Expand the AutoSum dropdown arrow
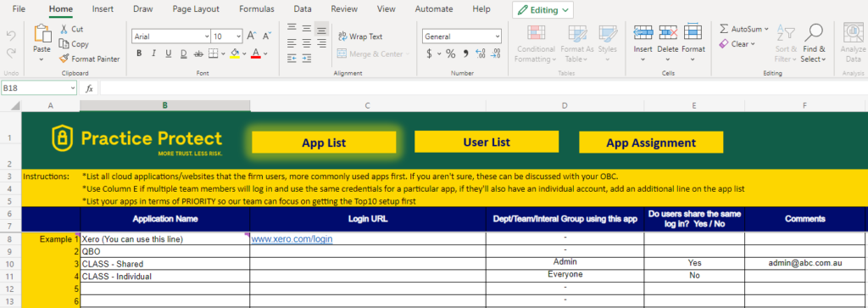Image resolution: width=868 pixels, height=308 pixels. click(766, 29)
